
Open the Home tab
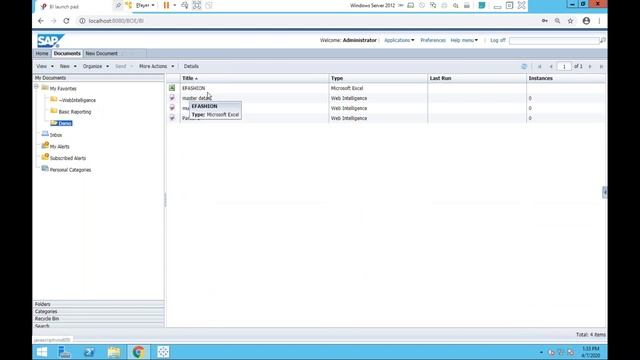tap(42, 53)
